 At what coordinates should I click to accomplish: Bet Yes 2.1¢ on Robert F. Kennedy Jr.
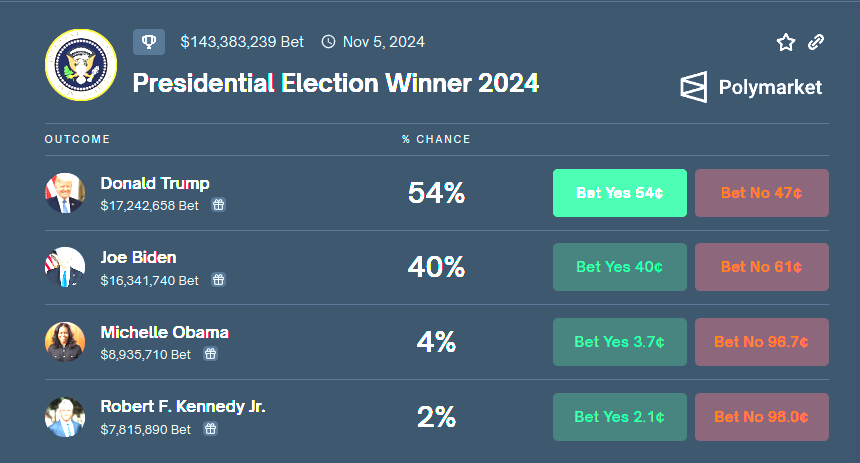[x=620, y=417]
